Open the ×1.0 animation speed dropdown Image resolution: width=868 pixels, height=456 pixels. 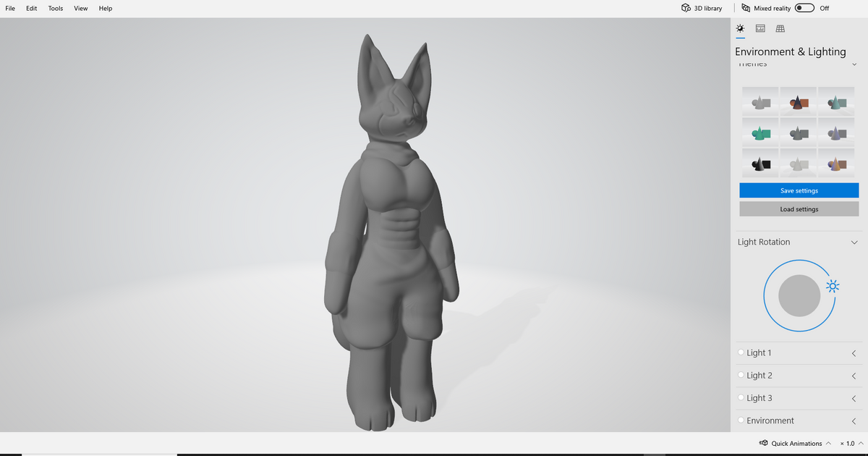(851, 443)
